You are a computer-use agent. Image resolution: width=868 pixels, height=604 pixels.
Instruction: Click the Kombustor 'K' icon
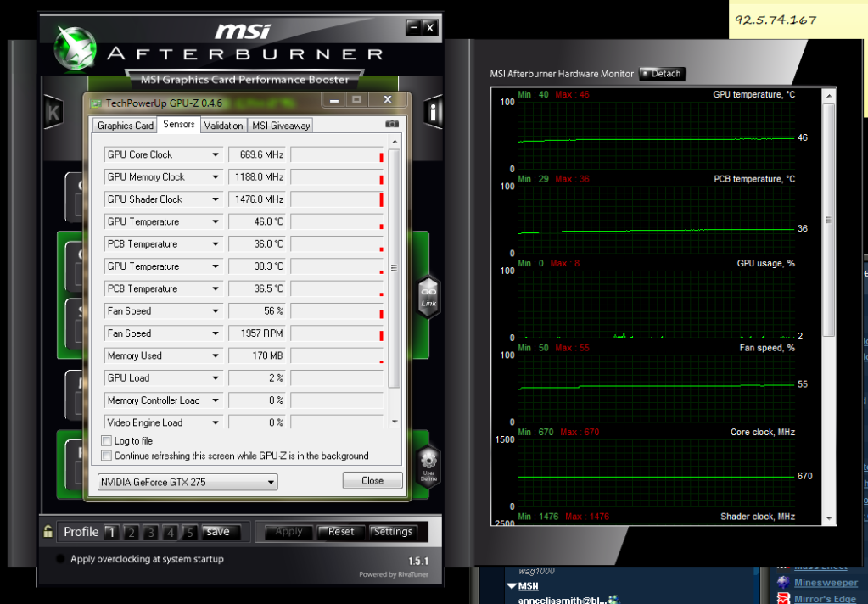53,112
